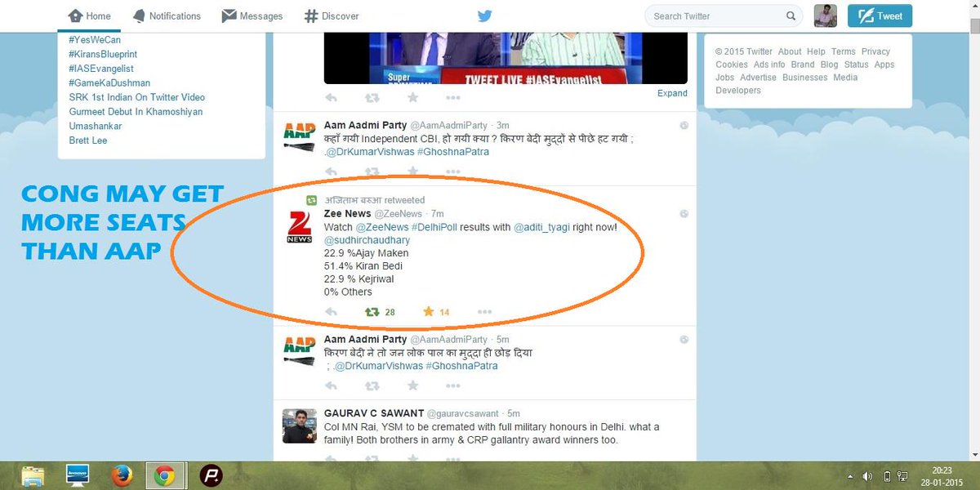Reply to the Aam Aadmi Party 3m tweet
This screenshot has height=490, width=980.
331,171
